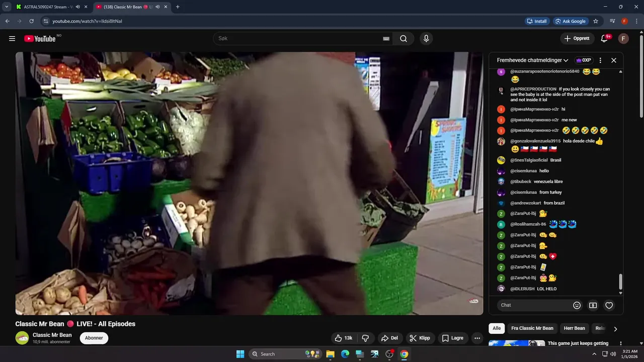Click the search magnifier button
Viewport: 644px width, 362px height.
(x=404, y=39)
